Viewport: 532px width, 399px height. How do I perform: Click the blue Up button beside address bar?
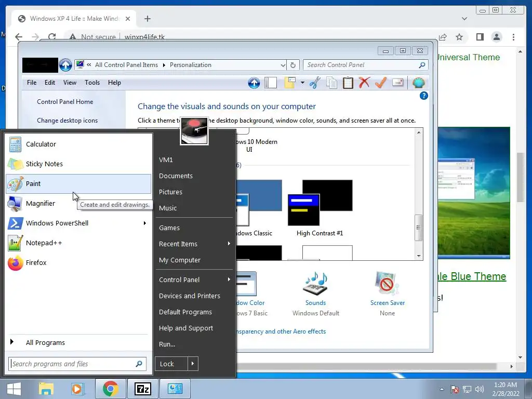pos(65,65)
